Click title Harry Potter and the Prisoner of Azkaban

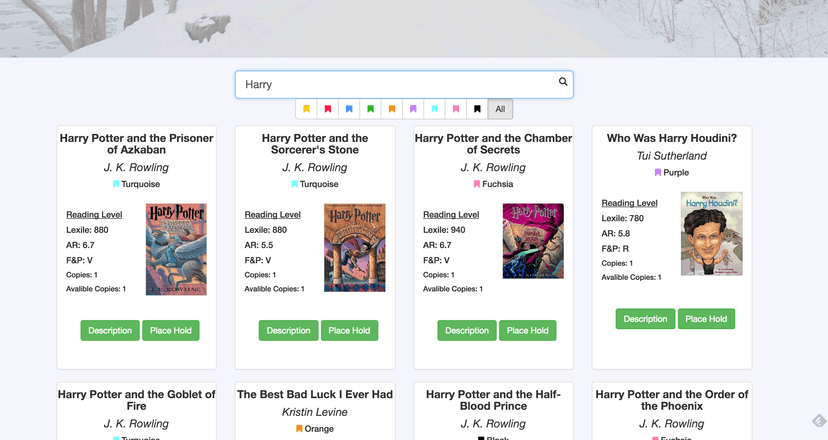[136, 144]
